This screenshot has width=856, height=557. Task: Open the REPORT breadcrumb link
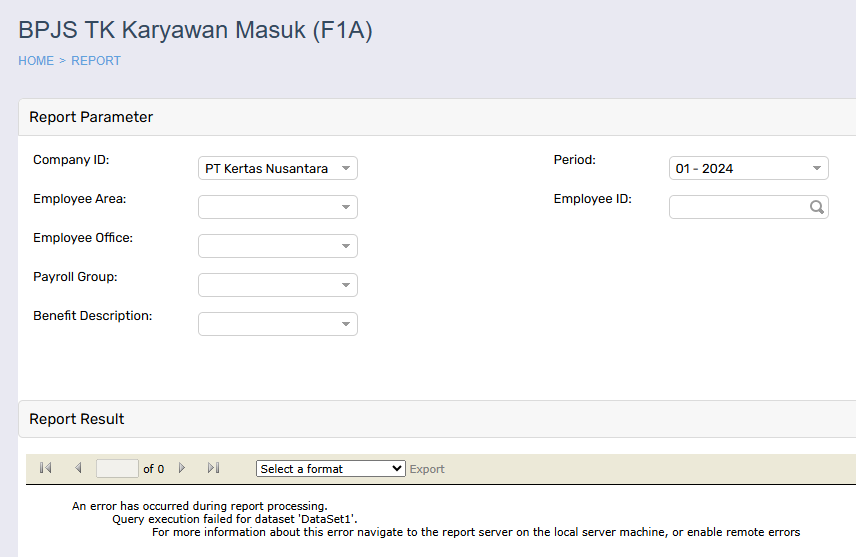(x=96, y=61)
